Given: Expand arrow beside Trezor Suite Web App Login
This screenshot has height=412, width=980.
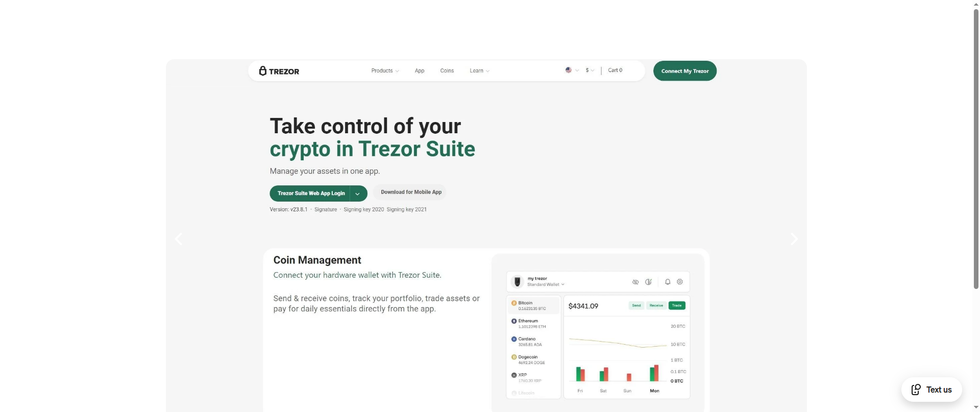Looking at the screenshot, I should tap(358, 193).
